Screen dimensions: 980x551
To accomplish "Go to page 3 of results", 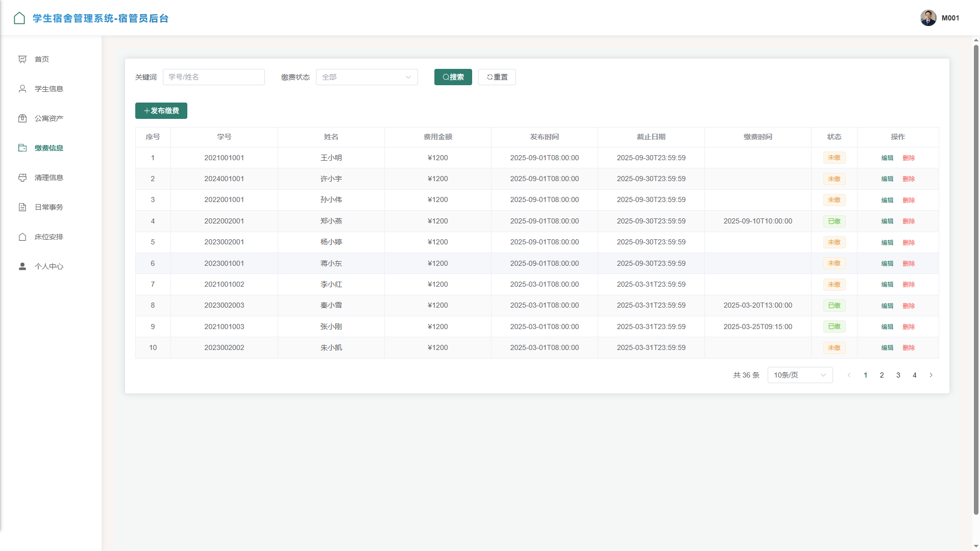I will pos(898,375).
